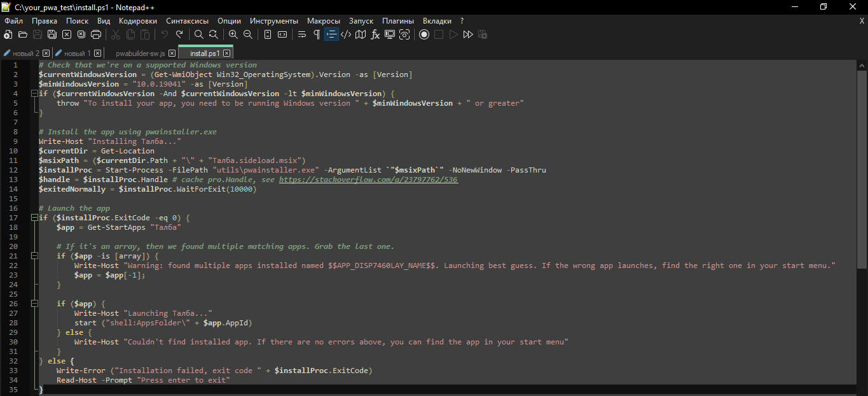
Task: Collapse the fold marker at line 26
Action: (x=34, y=304)
